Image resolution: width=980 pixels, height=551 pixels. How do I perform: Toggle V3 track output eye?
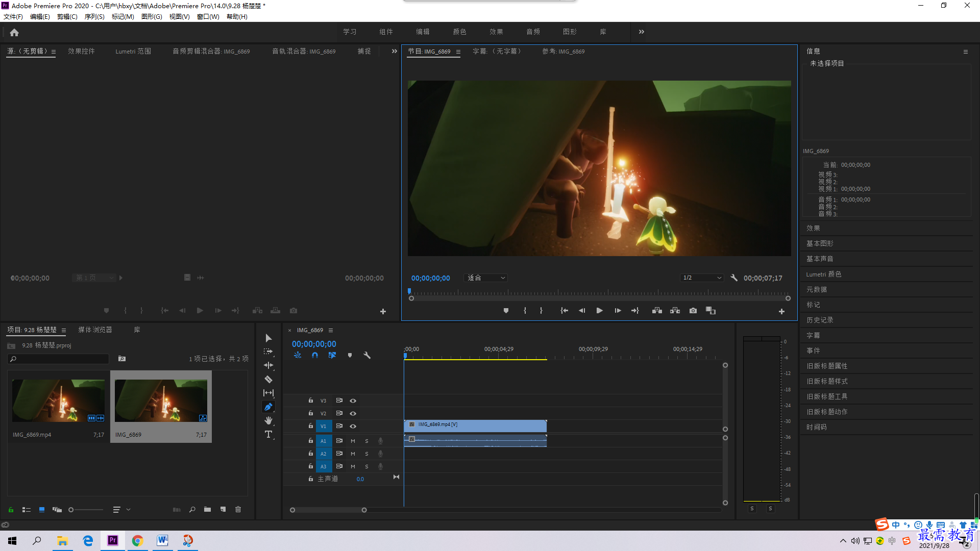pos(353,401)
